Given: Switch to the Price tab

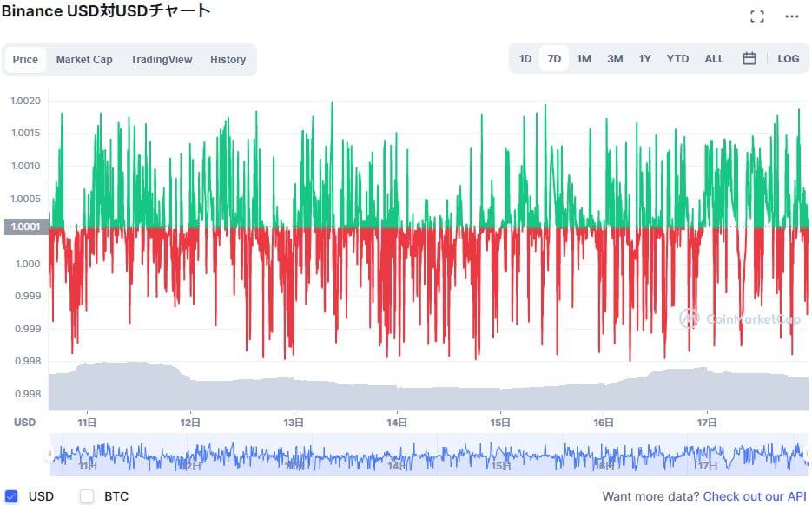Looking at the screenshot, I should (x=25, y=60).
